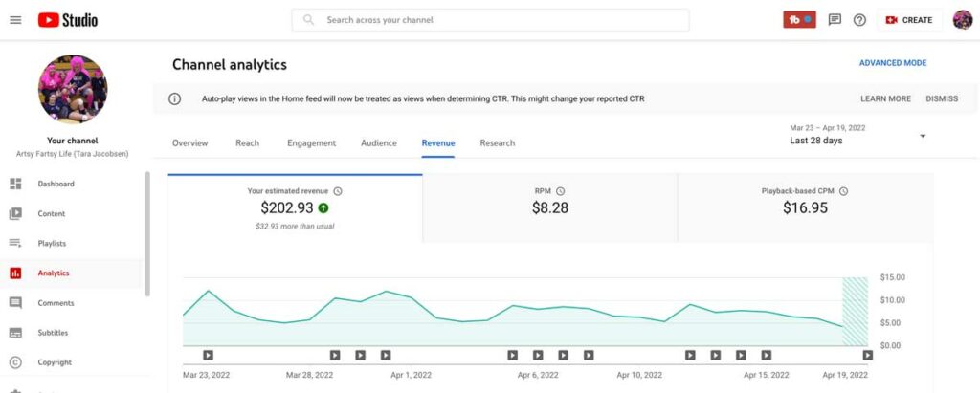The image size is (980, 393).
Task: Switch to the Engagement tab
Action: coord(311,143)
